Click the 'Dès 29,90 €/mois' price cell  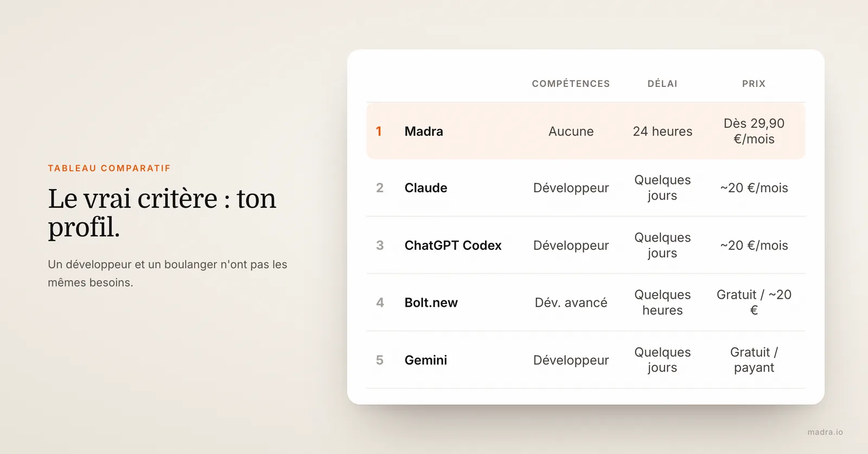pyautogui.click(x=754, y=131)
